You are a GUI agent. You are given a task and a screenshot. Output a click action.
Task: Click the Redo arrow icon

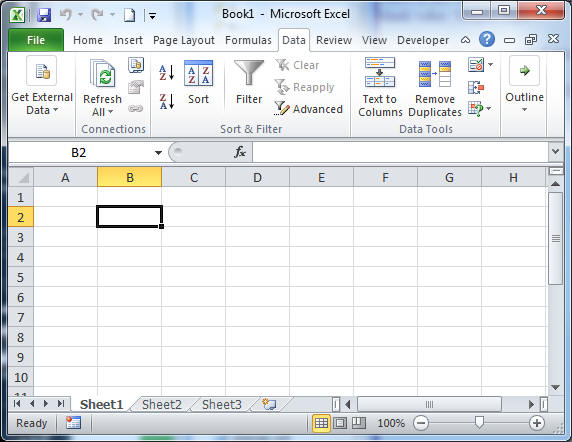tap(97, 15)
